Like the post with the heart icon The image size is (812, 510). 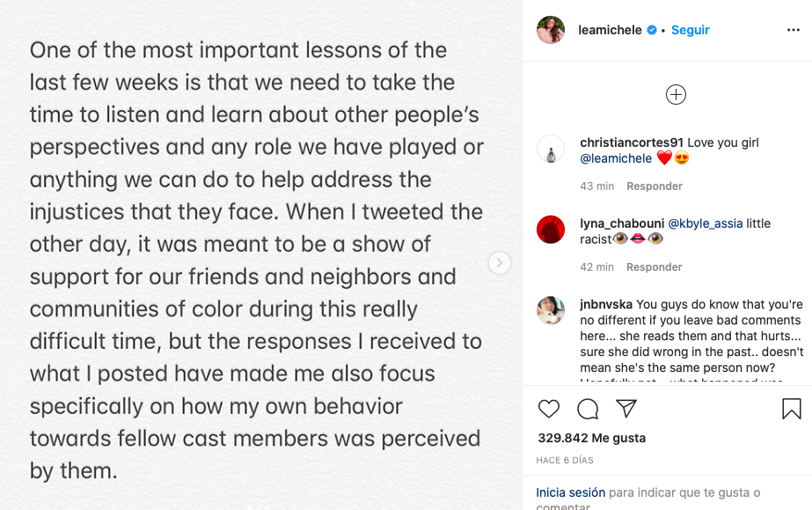point(549,409)
